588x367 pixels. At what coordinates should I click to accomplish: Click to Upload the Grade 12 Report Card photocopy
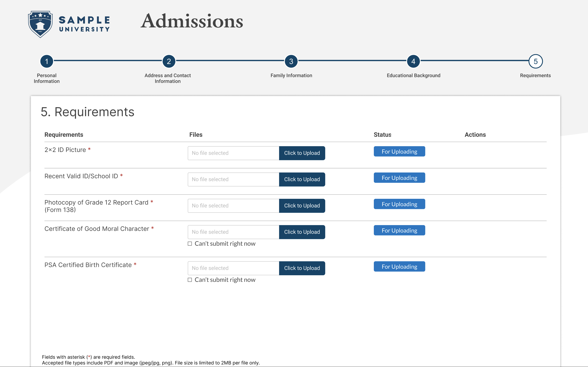point(302,206)
